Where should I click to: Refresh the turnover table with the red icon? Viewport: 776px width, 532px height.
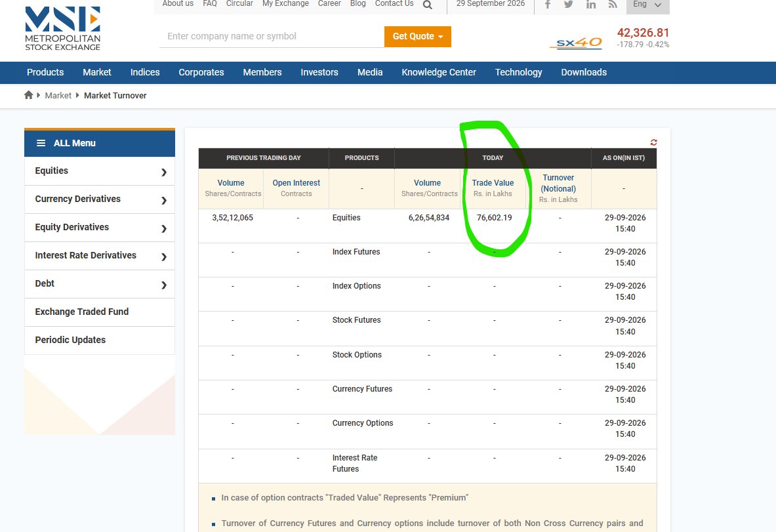(653, 142)
